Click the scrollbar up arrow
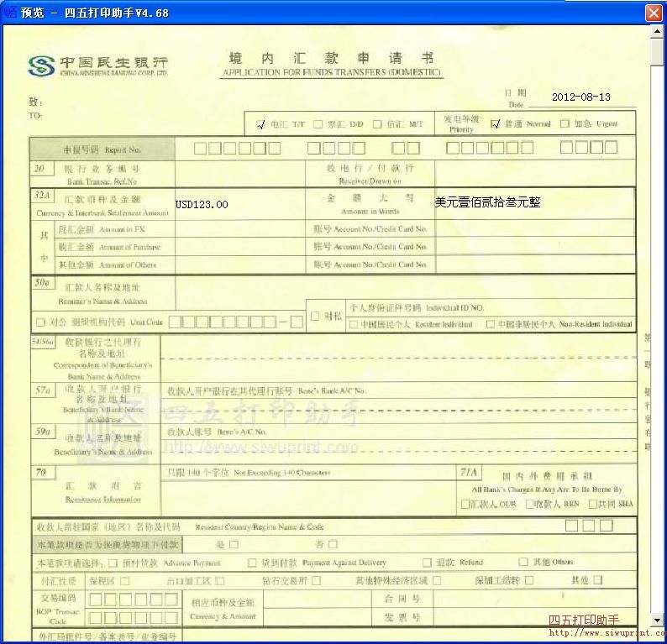This screenshot has width=667, height=644. tap(657, 31)
